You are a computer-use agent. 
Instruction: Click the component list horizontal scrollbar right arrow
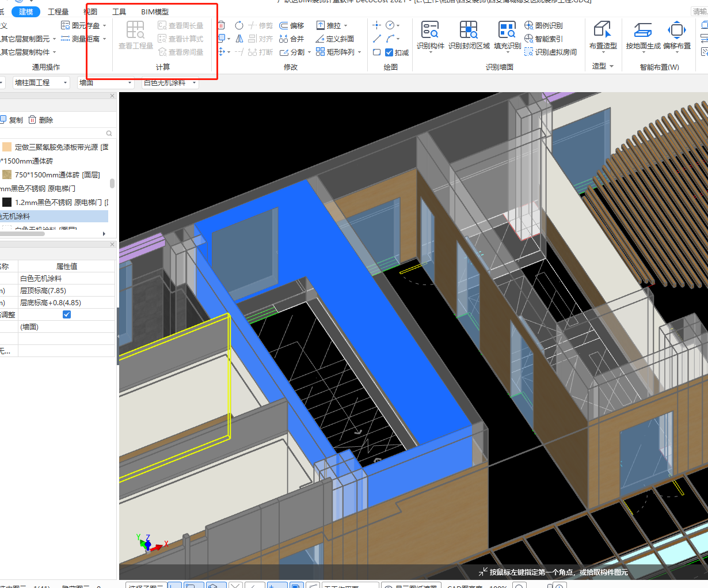(104, 233)
